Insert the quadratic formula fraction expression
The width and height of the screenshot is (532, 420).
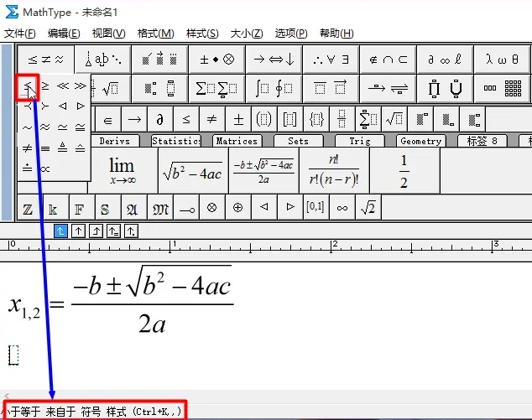[263, 170]
